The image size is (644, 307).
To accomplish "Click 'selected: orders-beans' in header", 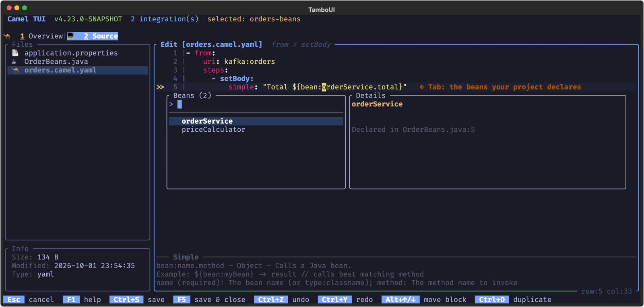I will [x=254, y=19].
